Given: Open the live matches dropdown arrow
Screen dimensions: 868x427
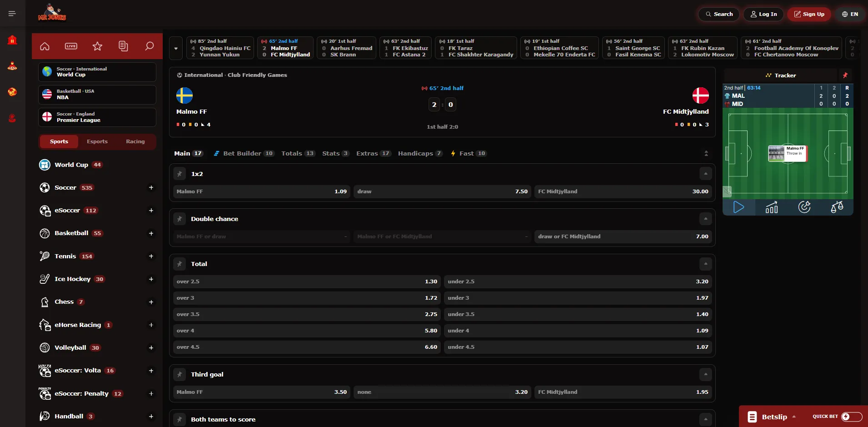Looking at the screenshot, I should (176, 48).
